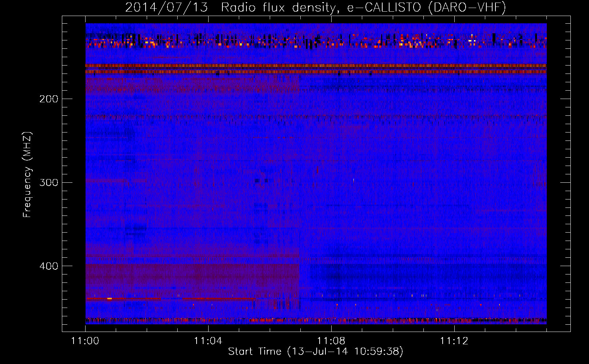Click the 11:00 time tick label
This screenshot has height=364, width=589.
point(85,341)
